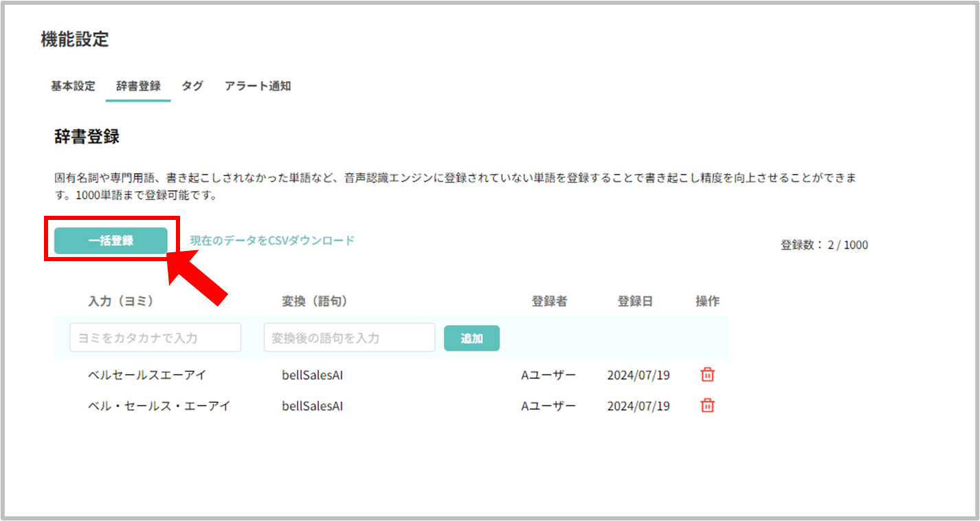Click the 入力（ヨミ） column header
The height and width of the screenshot is (521, 980).
[x=120, y=301]
